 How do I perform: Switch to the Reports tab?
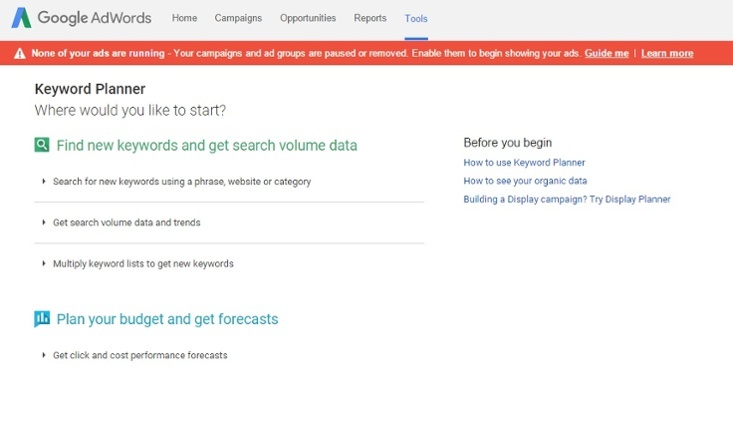(x=370, y=18)
